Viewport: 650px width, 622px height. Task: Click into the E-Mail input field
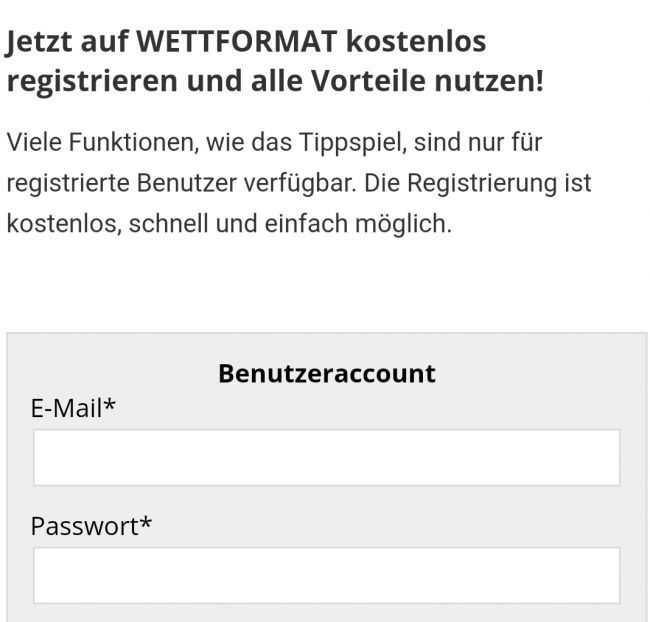pos(326,458)
